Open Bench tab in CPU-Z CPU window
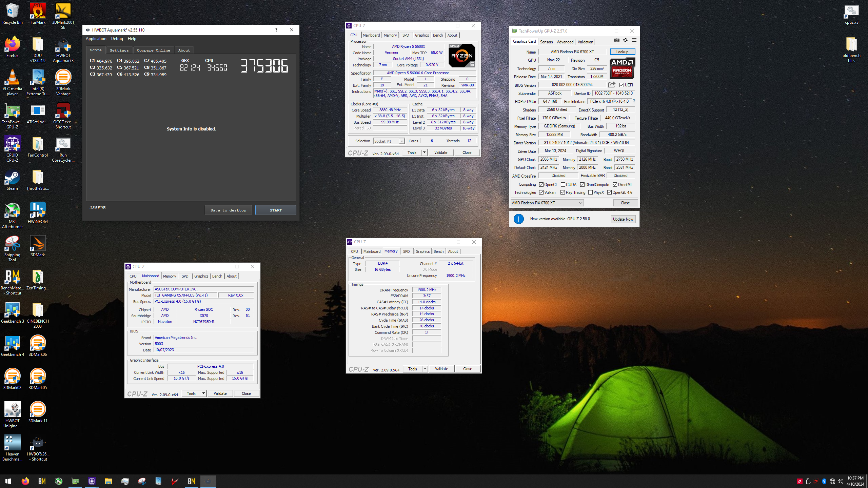 [x=438, y=35]
